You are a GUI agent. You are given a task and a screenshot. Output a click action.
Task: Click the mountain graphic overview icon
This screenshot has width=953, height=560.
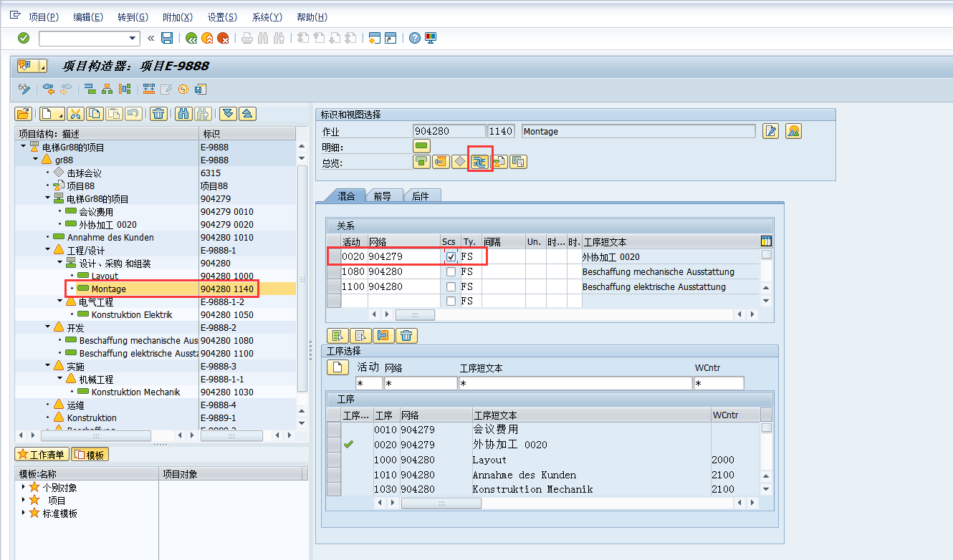point(792,131)
